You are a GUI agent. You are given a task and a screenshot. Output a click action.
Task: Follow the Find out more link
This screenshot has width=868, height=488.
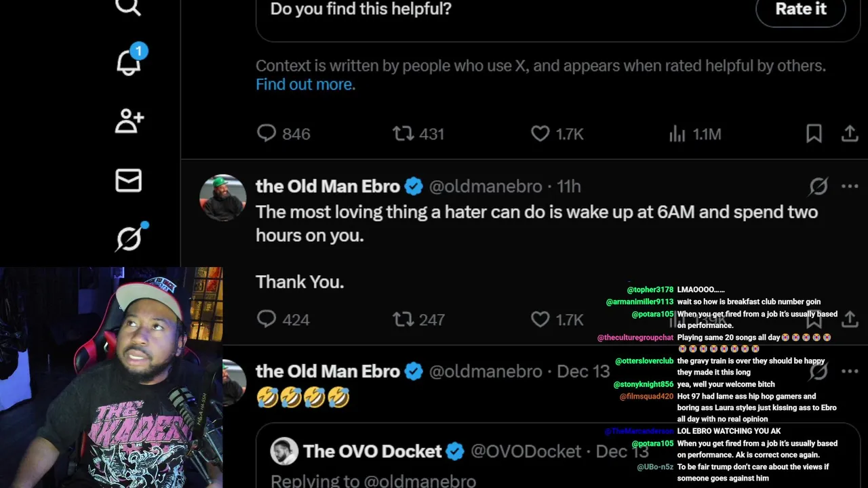coord(305,84)
